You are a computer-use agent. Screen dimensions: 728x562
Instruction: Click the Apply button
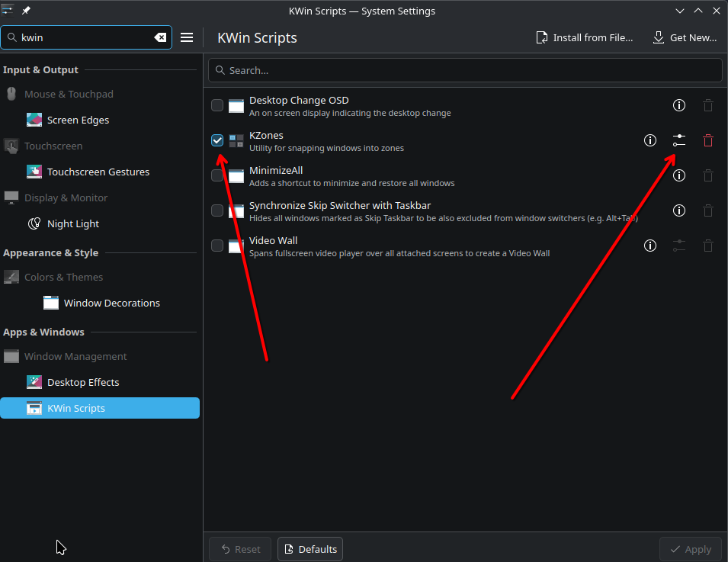(x=691, y=549)
